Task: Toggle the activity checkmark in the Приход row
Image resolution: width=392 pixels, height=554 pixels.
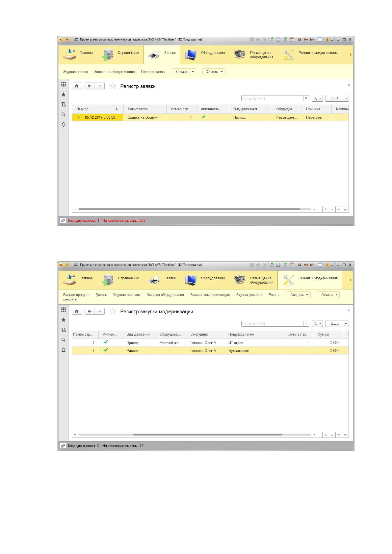Action: click(x=106, y=342)
